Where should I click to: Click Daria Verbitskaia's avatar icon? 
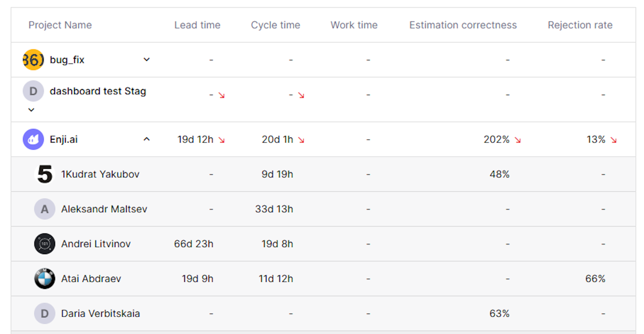point(45,313)
